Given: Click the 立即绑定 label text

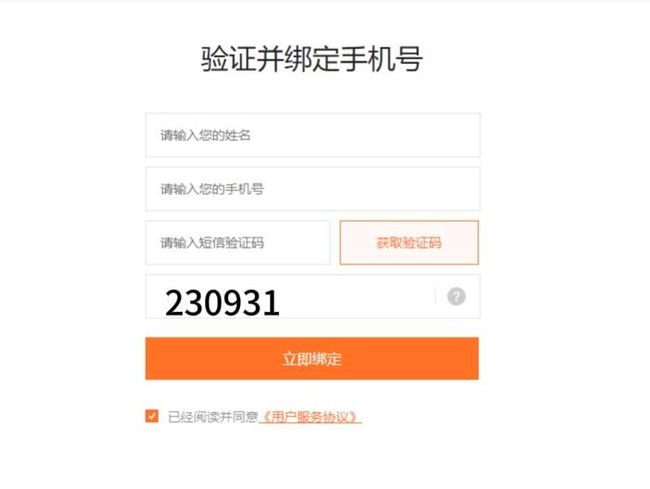Looking at the screenshot, I should click(312, 359).
